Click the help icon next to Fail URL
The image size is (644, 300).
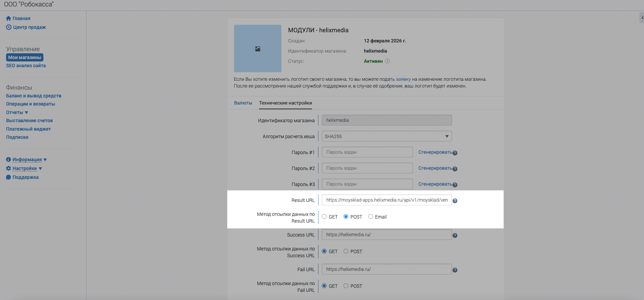coord(455,270)
